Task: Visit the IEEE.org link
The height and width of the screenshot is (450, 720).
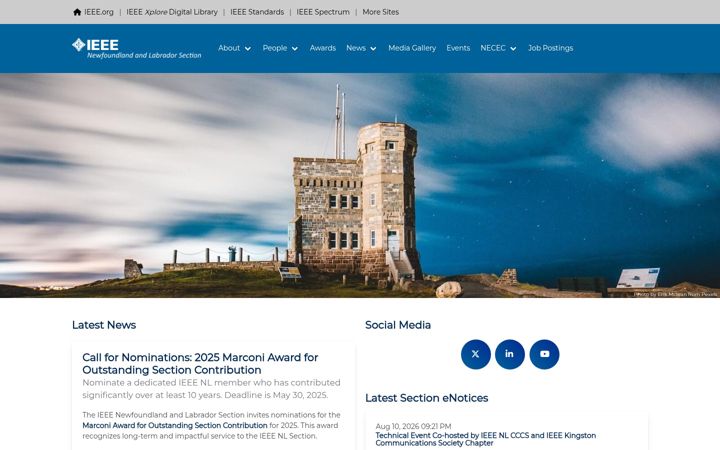Action: (99, 12)
